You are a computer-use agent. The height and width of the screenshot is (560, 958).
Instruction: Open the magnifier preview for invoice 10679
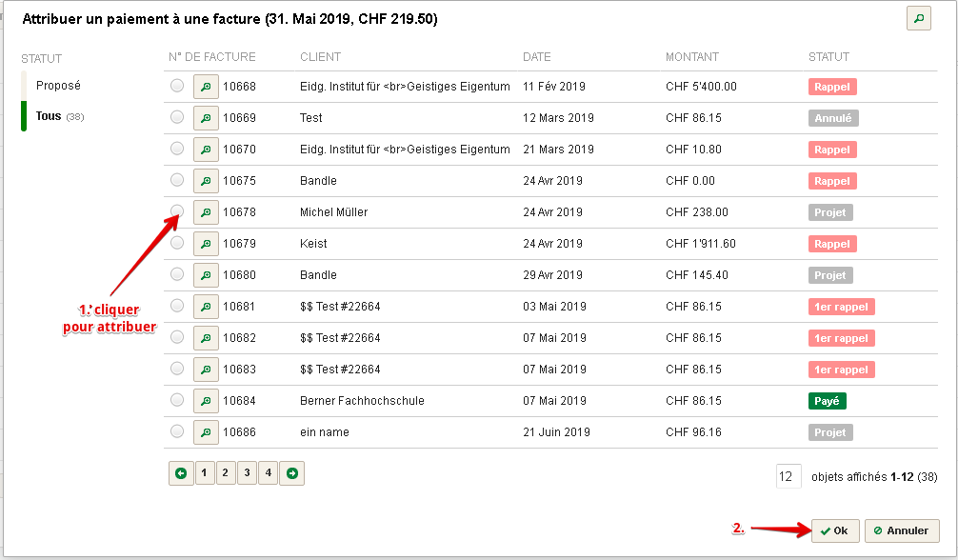pos(206,243)
